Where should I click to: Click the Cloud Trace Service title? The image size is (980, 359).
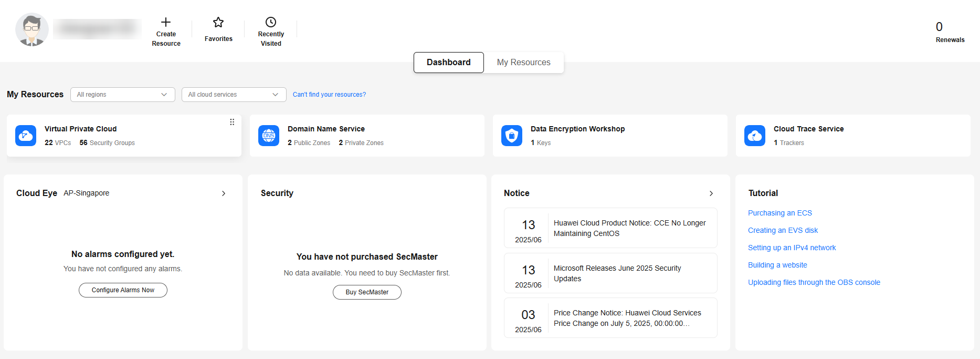pos(809,129)
